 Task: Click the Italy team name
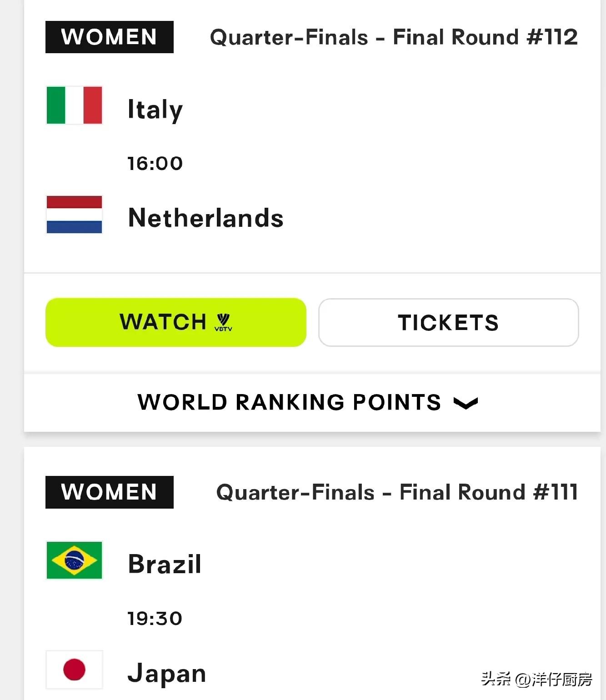click(155, 110)
